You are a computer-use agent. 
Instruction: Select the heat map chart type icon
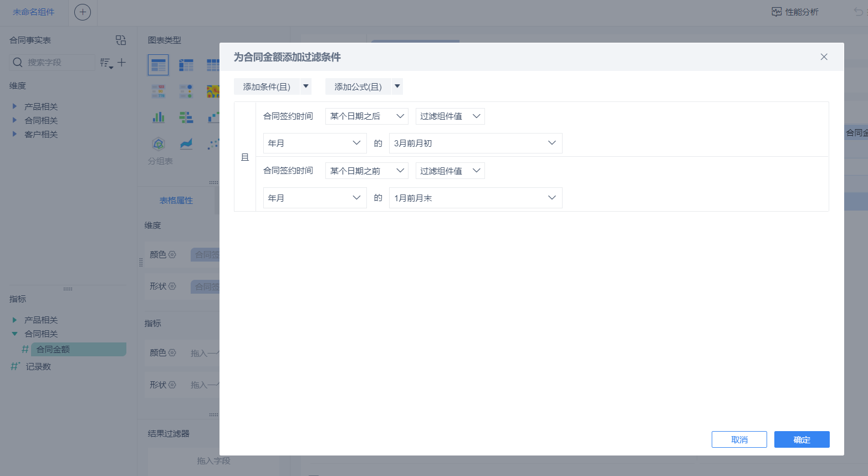coord(213,91)
